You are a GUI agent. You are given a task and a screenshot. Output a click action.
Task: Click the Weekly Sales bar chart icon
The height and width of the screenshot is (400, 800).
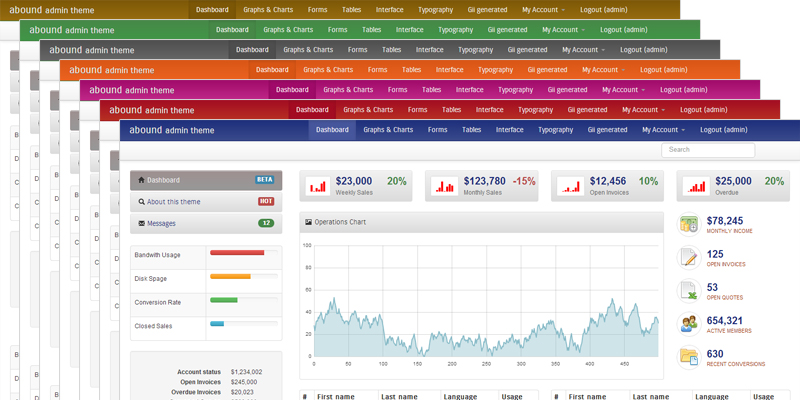317,185
